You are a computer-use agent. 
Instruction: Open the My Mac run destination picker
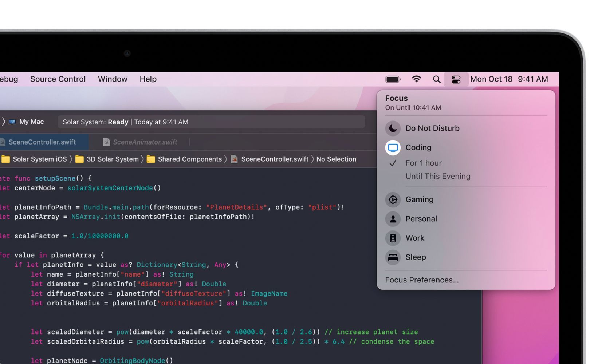coord(27,122)
